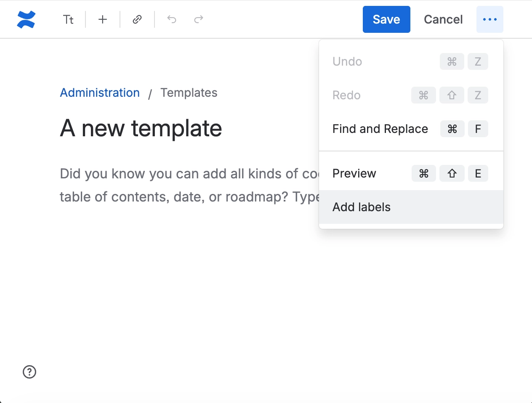This screenshot has height=403, width=532.
Task: Click into the body placeholder text
Action: point(189,185)
